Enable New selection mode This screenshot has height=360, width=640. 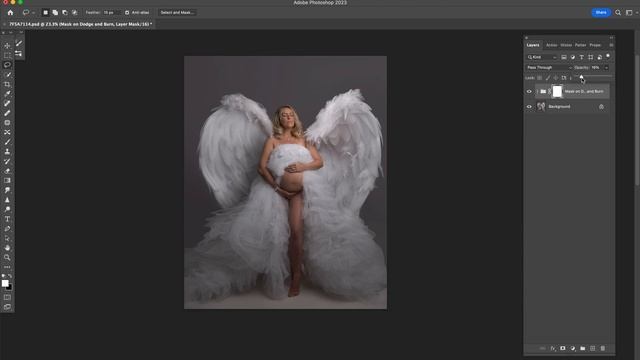[45, 13]
